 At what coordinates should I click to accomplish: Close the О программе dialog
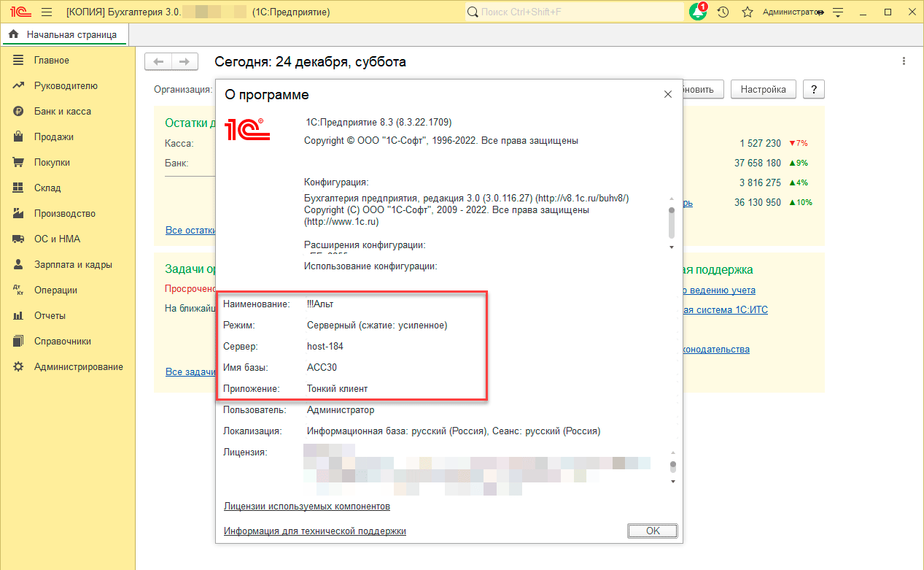click(x=667, y=95)
